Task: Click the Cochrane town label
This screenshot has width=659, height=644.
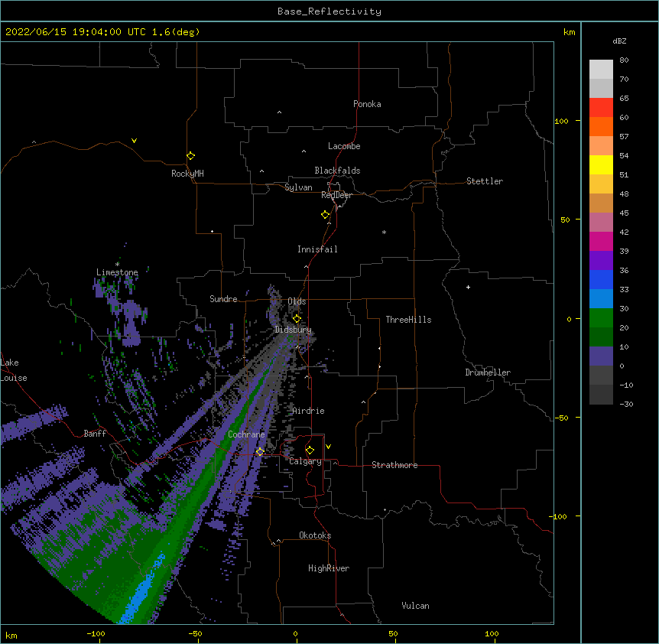Action: coord(246,434)
